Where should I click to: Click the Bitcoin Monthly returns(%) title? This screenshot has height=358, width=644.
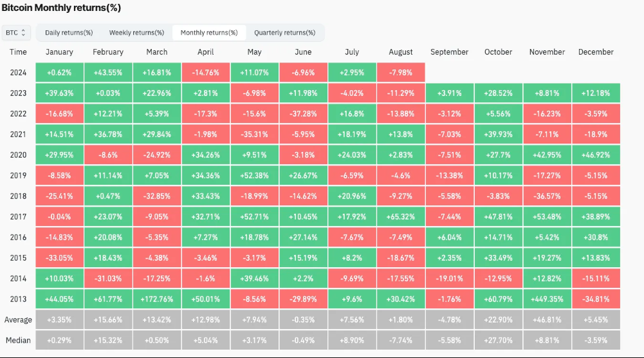pyautogui.click(x=60, y=8)
